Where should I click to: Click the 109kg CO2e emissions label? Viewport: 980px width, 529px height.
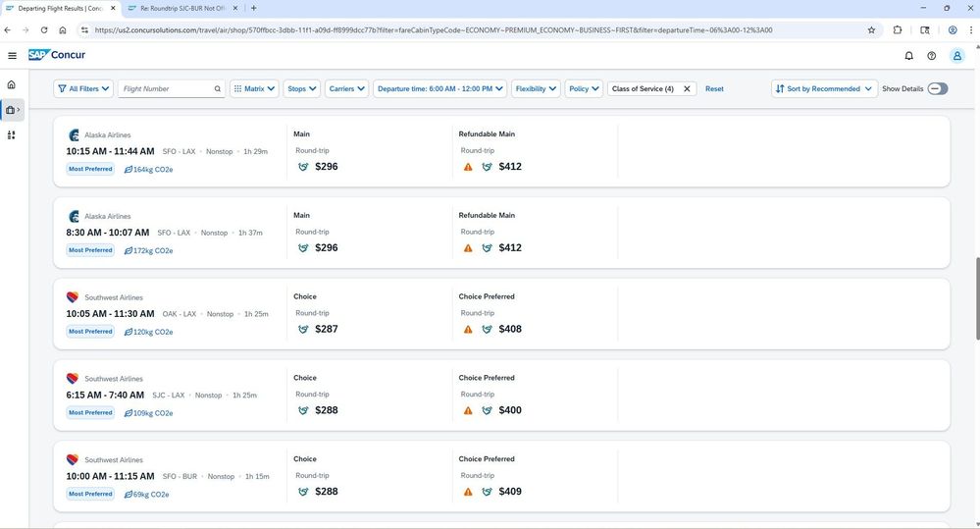(149, 413)
